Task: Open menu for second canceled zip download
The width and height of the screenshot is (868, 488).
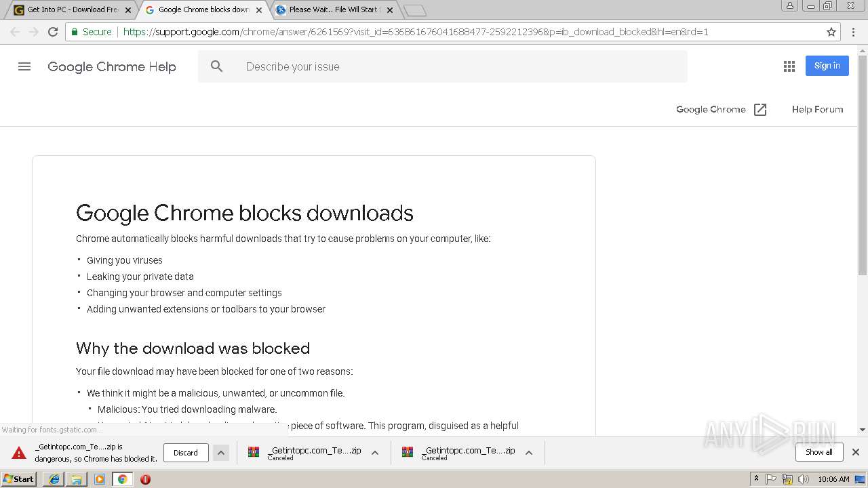Action: [375, 453]
